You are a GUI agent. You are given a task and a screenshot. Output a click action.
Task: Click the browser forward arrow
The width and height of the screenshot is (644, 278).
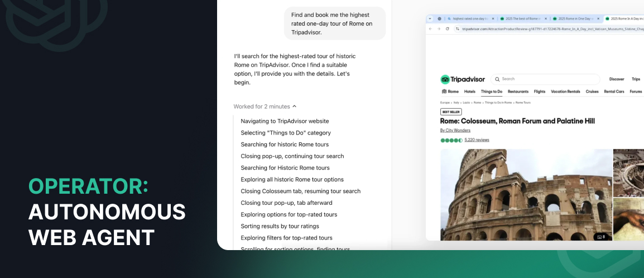click(x=439, y=28)
